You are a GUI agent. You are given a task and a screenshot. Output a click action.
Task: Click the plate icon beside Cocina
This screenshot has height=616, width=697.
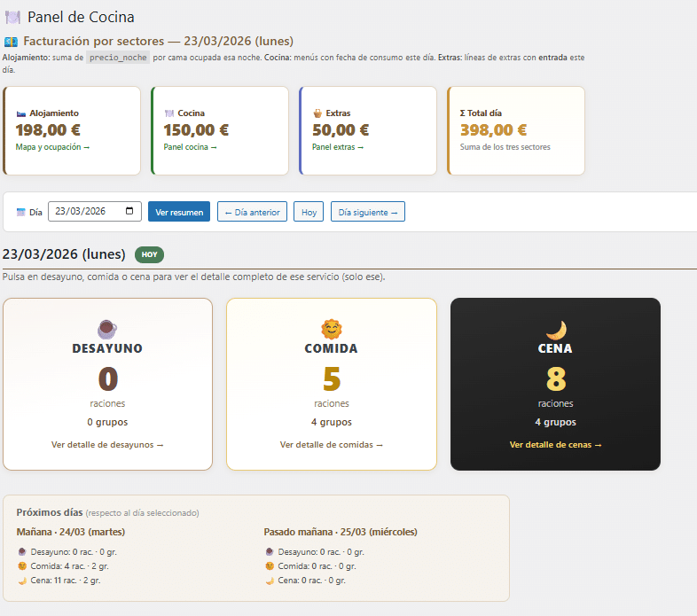pyautogui.click(x=168, y=113)
